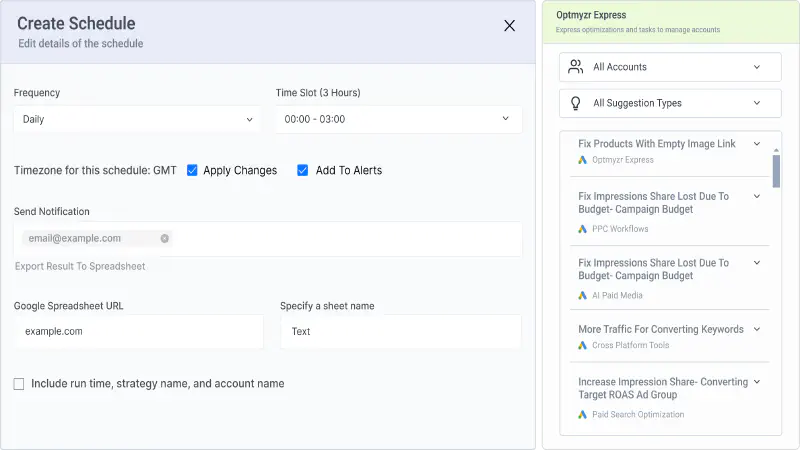800x450 pixels.
Task: Expand the AI Paid Media budget suggestion chevron
Action: click(x=757, y=263)
